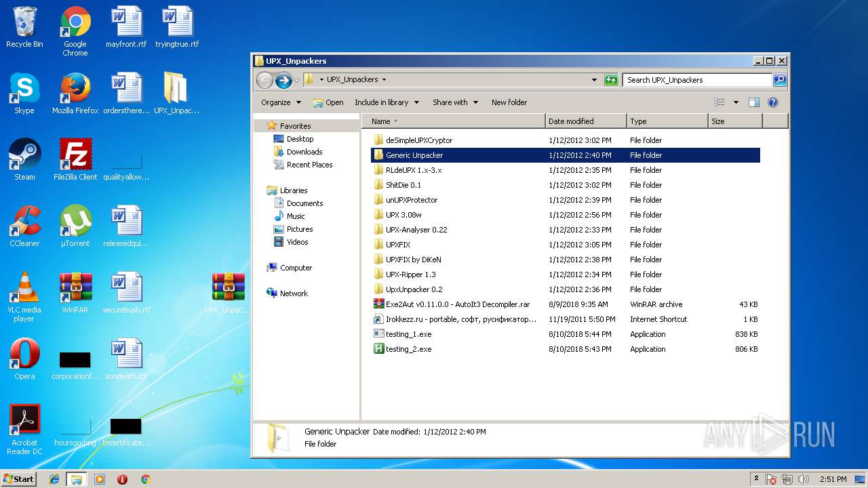Go to Desktop in the navigation pane
Image resolution: width=868 pixels, height=488 pixels.
(x=300, y=139)
